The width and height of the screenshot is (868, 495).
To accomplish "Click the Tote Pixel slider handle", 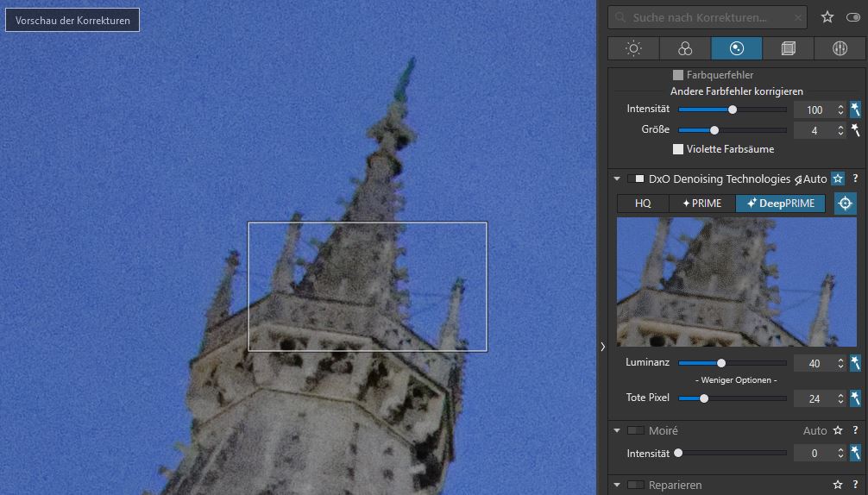I will [x=704, y=398].
